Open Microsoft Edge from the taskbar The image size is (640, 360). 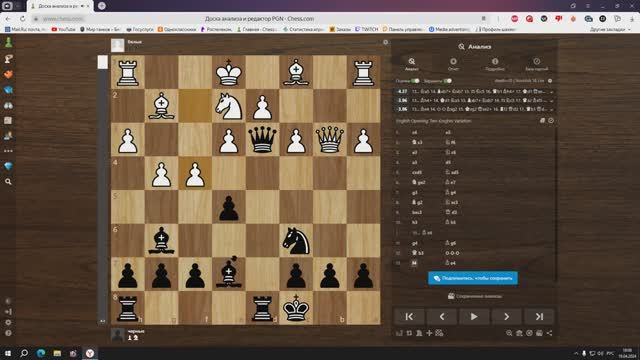point(41,353)
